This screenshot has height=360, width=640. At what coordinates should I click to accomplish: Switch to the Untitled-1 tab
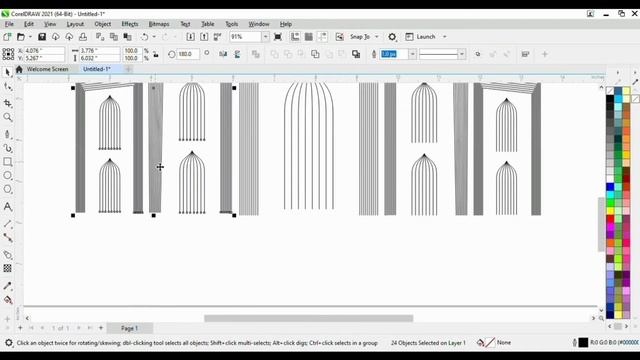pyautogui.click(x=97, y=69)
